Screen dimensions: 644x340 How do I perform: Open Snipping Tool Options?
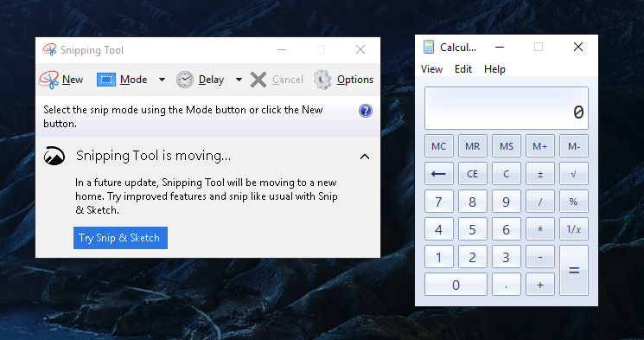point(343,80)
